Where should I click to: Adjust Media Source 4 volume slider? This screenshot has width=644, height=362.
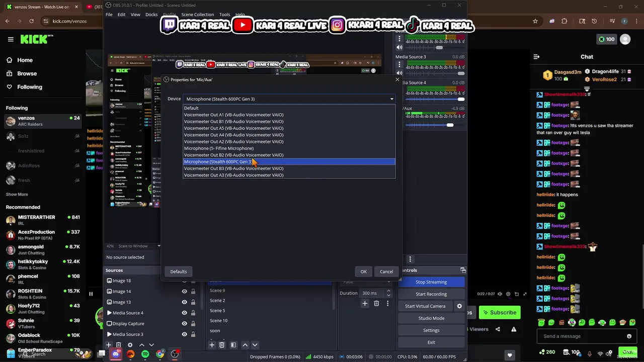[461, 99]
